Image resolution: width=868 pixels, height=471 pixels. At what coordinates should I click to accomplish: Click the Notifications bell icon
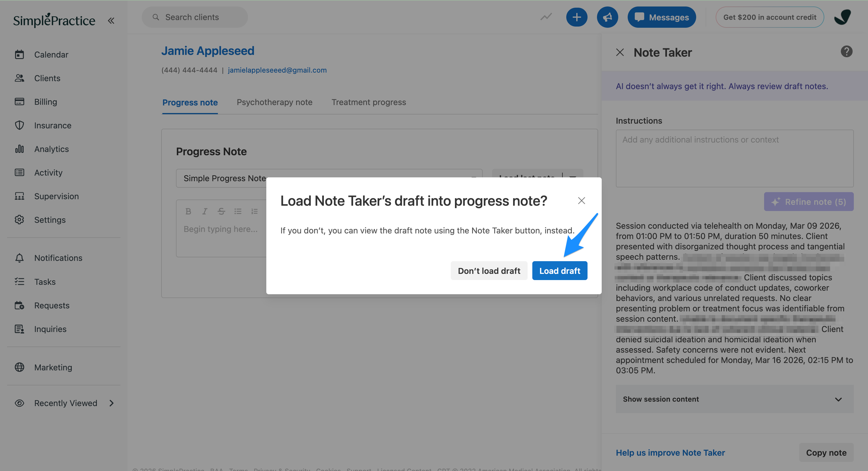19,258
